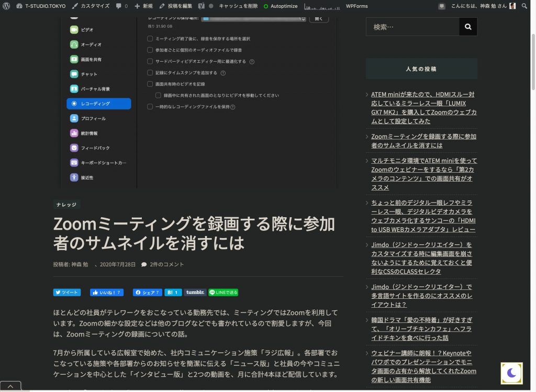Open the ナレッジ category tag
Image resolution: width=536 pixels, height=392 pixels.
(66, 204)
